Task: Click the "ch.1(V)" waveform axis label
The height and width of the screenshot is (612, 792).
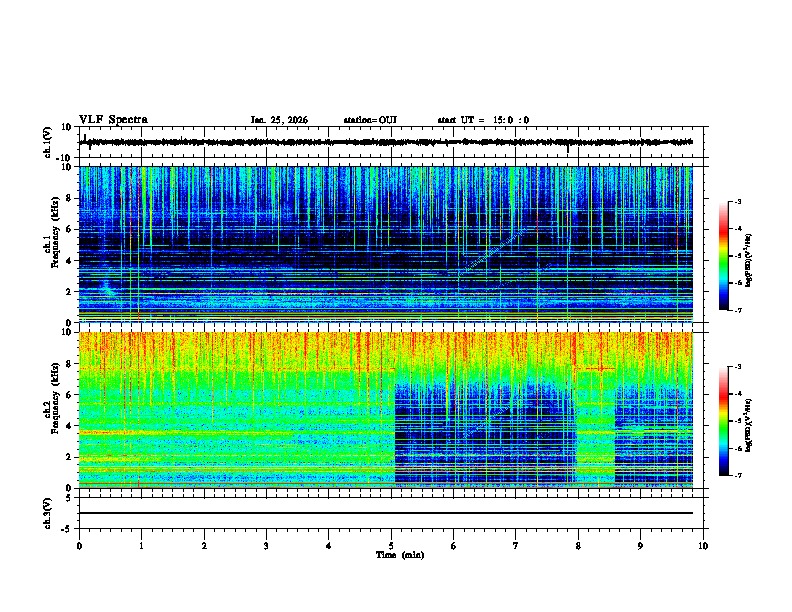Action: click(x=48, y=142)
